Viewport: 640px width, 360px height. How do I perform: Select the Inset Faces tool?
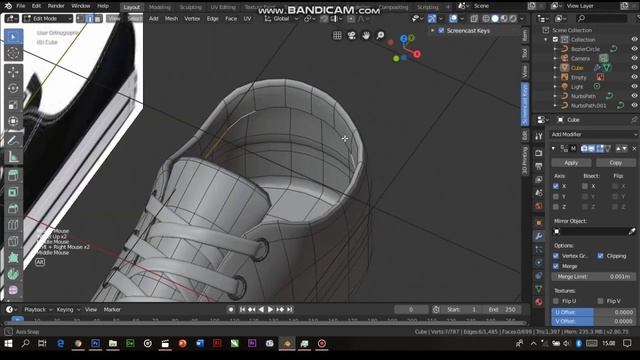click(x=13, y=192)
